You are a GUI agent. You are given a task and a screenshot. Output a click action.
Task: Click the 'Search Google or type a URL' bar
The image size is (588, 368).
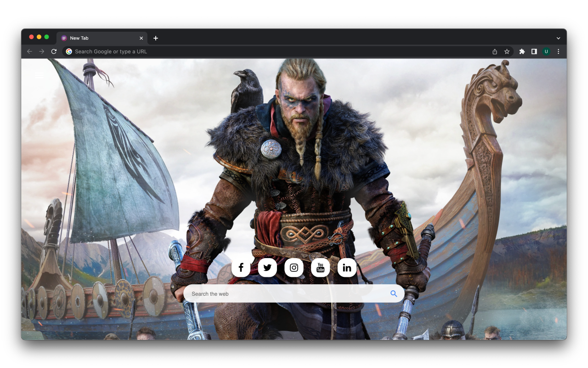(x=288, y=52)
